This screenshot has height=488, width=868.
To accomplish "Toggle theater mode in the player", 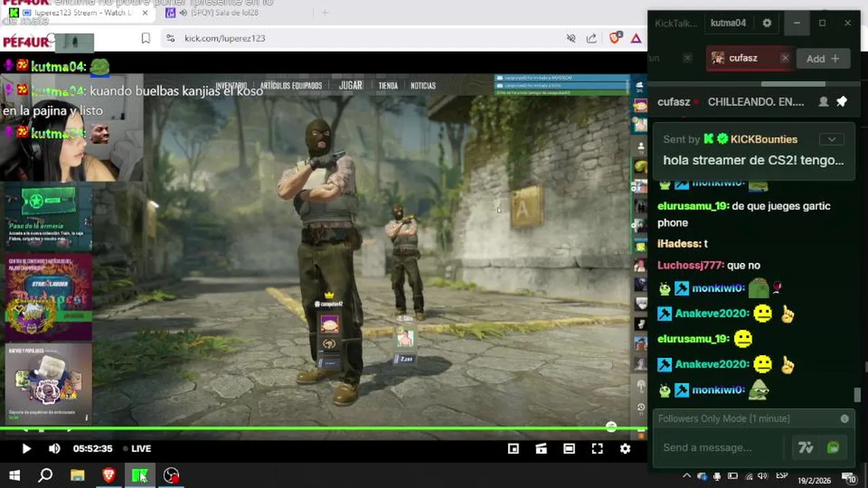I will coord(569,449).
